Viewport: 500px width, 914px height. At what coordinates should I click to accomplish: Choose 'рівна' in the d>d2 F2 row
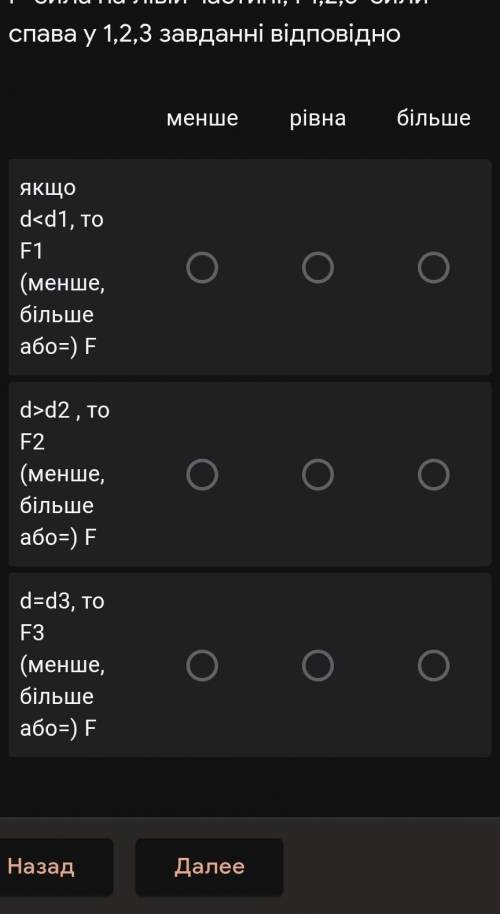pyautogui.click(x=318, y=474)
